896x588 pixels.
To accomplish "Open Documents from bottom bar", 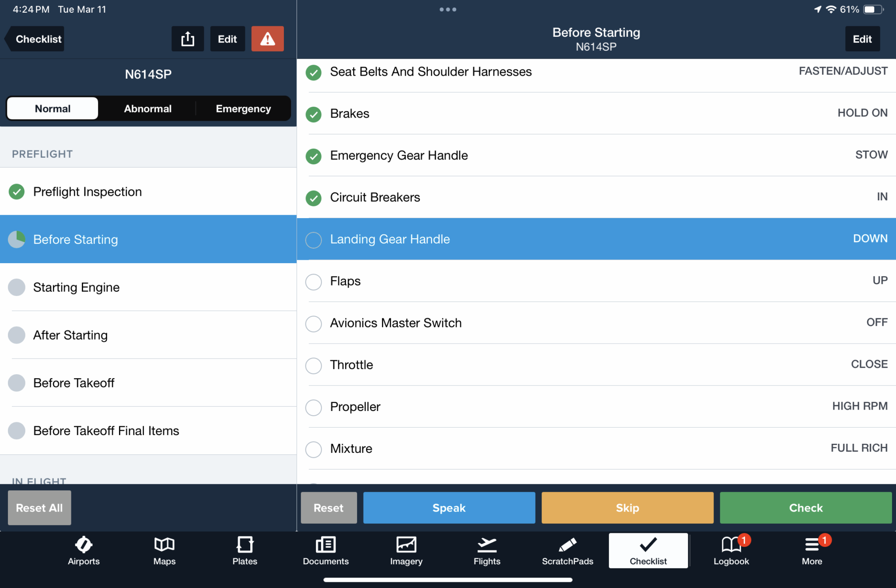I will tap(325, 551).
